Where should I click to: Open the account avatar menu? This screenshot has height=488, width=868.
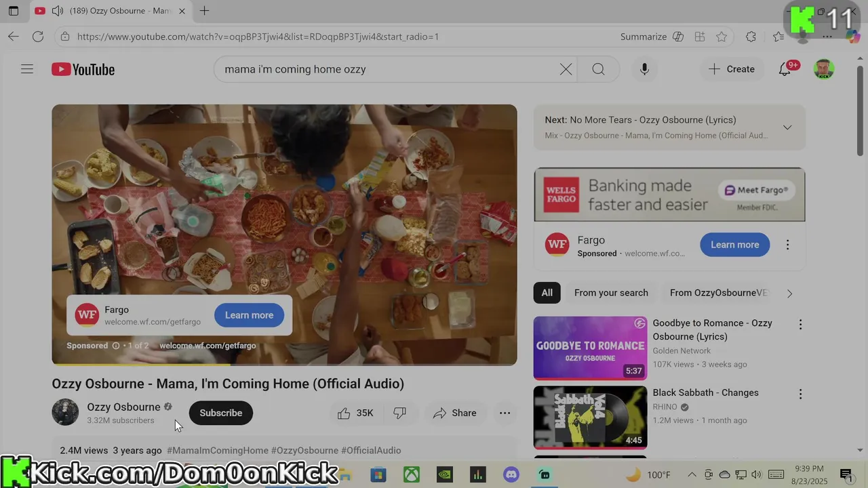click(824, 69)
